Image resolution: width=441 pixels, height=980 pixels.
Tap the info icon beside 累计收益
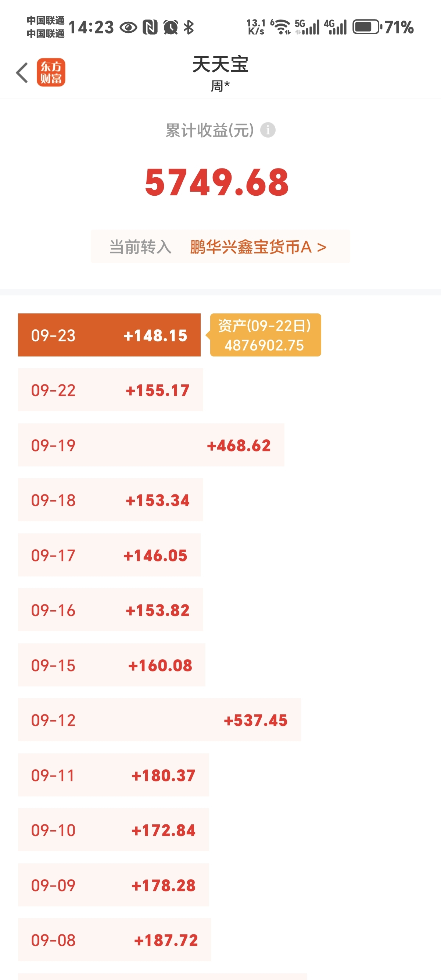pyautogui.click(x=268, y=130)
